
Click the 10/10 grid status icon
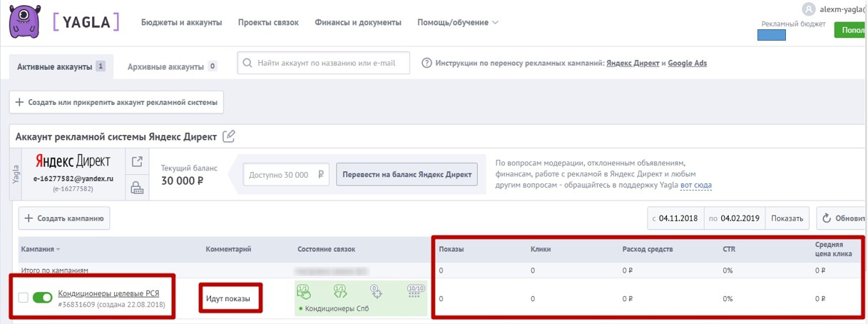click(415, 292)
